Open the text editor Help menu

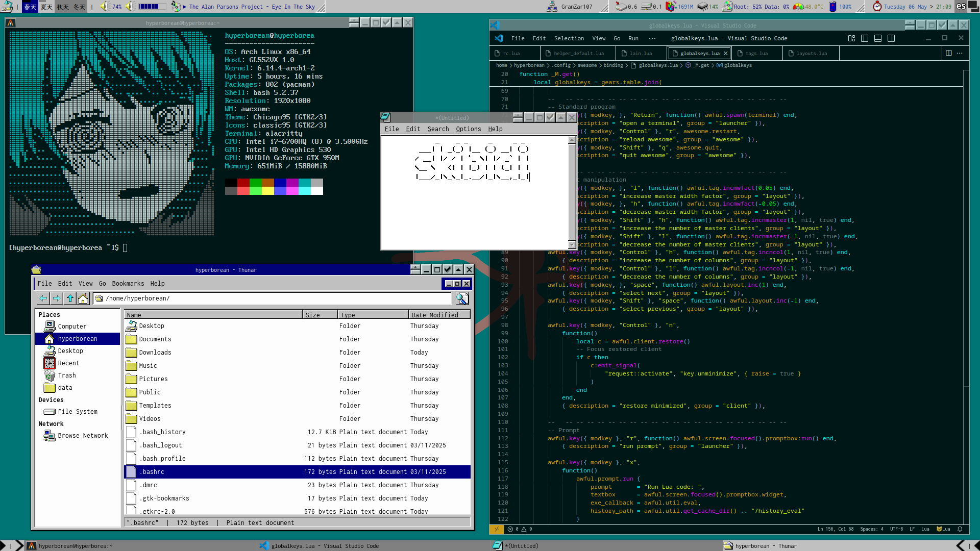click(495, 129)
